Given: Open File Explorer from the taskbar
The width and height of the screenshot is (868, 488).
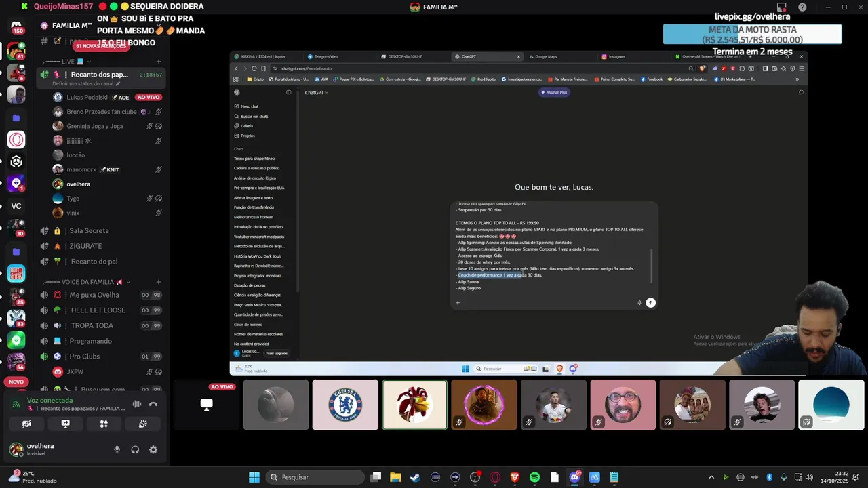Looking at the screenshot, I should coord(395,477).
